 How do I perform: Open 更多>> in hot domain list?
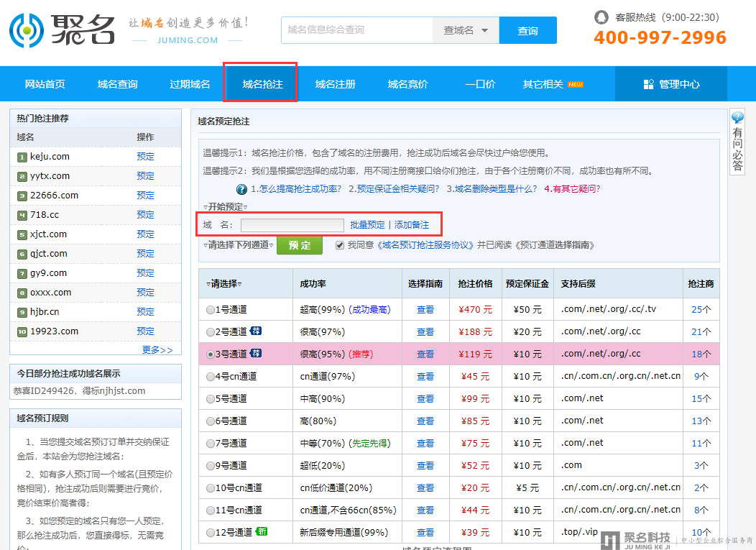[x=157, y=349]
